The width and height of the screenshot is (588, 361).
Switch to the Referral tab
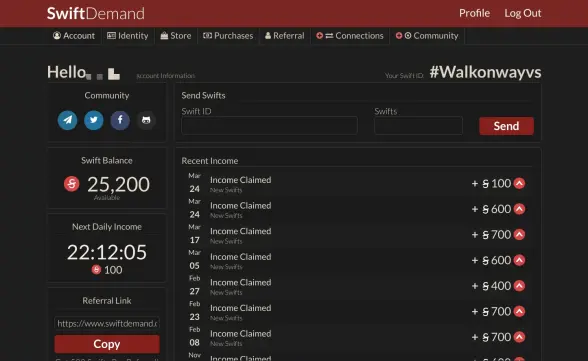(x=285, y=36)
